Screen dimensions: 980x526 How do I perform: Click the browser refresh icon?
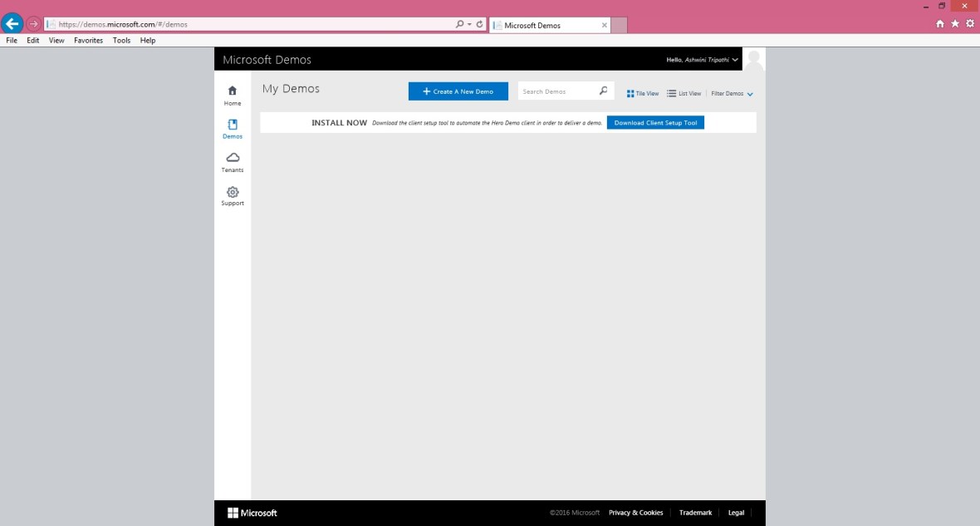[x=480, y=24]
